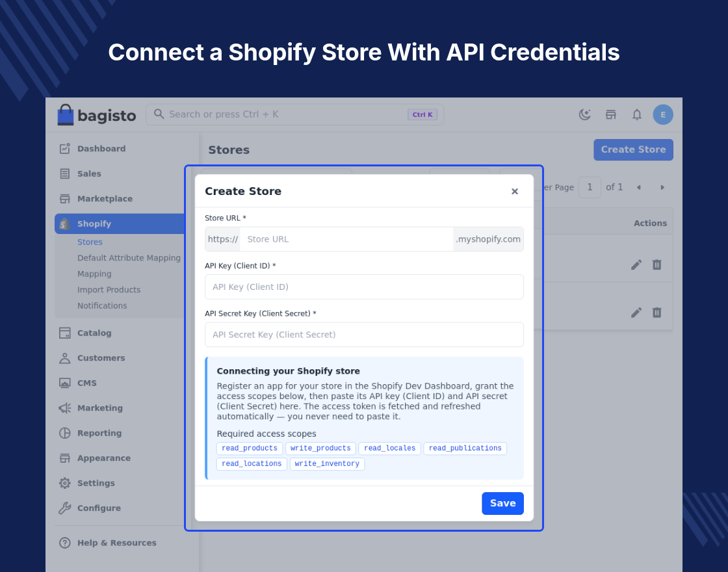Open Import Products submenu link
The width and height of the screenshot is (728, 572).
click(x=109, y=290)
